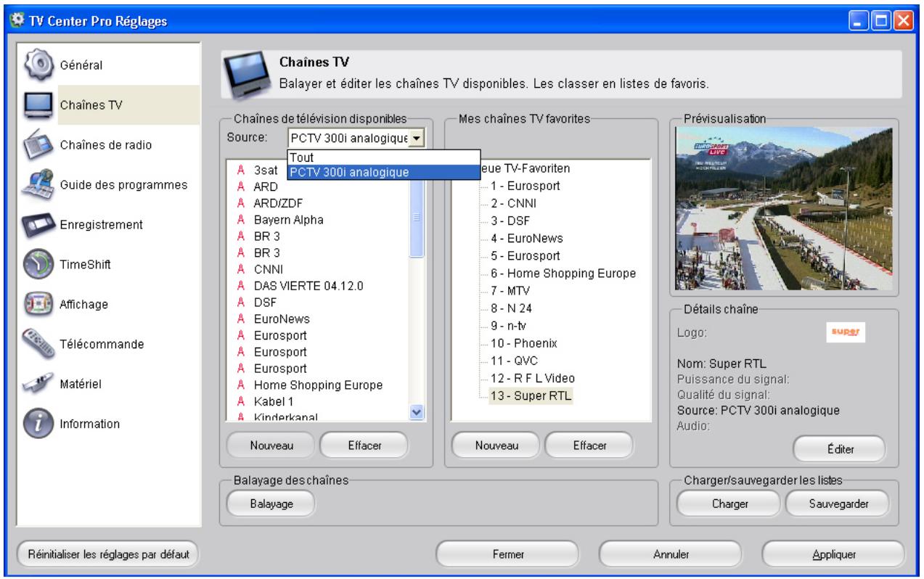This screenshot has height=579, width=924.
Task: Select favorite 4 - EuroNews
Action: tap(526, 238)
